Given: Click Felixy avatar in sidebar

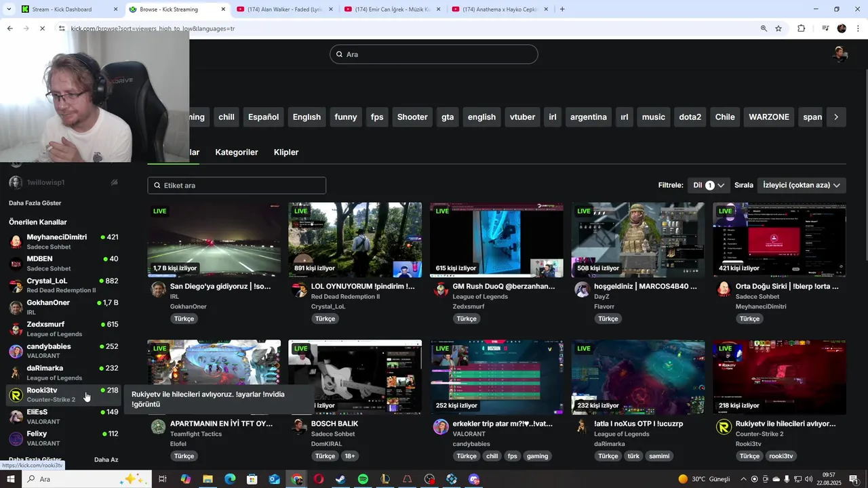Looking at the screenshot, I should point(16,439).
